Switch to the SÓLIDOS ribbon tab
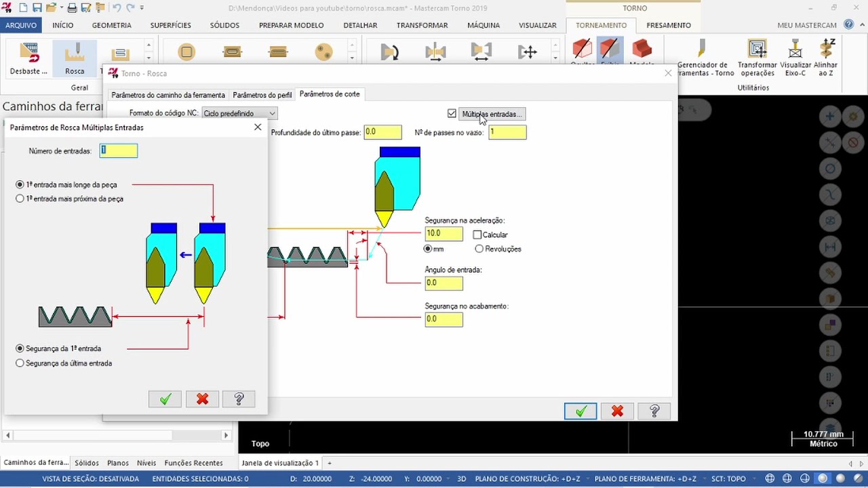Screen dimensions: 868x488 (x=224, y=25)
